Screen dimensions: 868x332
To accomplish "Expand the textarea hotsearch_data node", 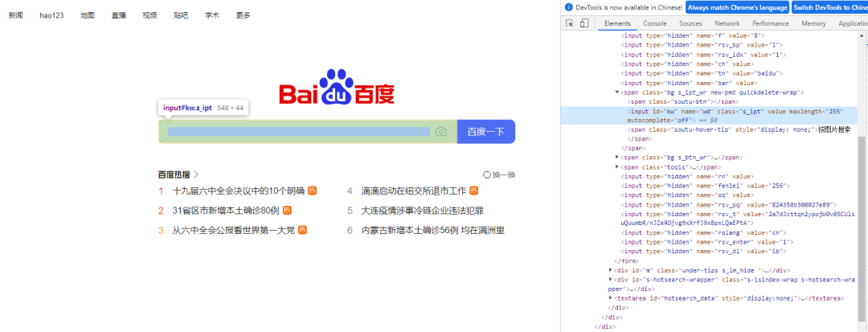I will (611, 297).
